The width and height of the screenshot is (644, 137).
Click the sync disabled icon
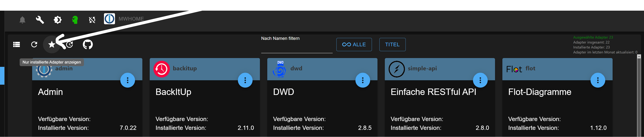coord(92,19)
